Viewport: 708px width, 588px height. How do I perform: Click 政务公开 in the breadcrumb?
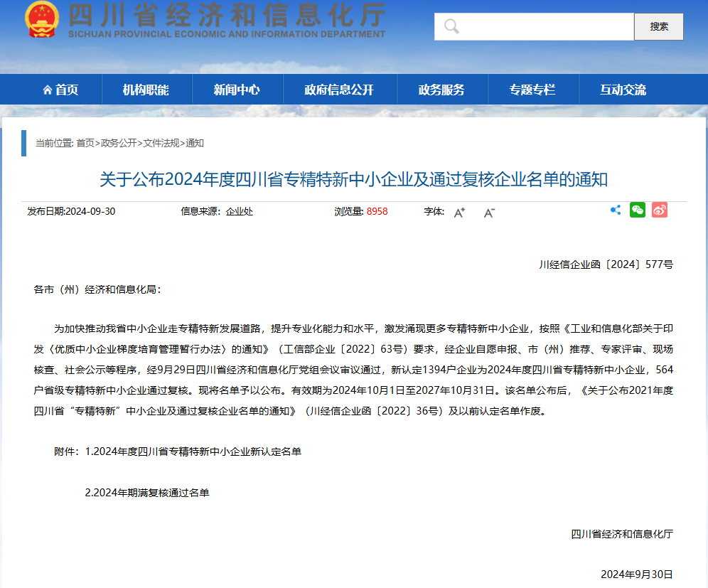click(x=119, y=143)
